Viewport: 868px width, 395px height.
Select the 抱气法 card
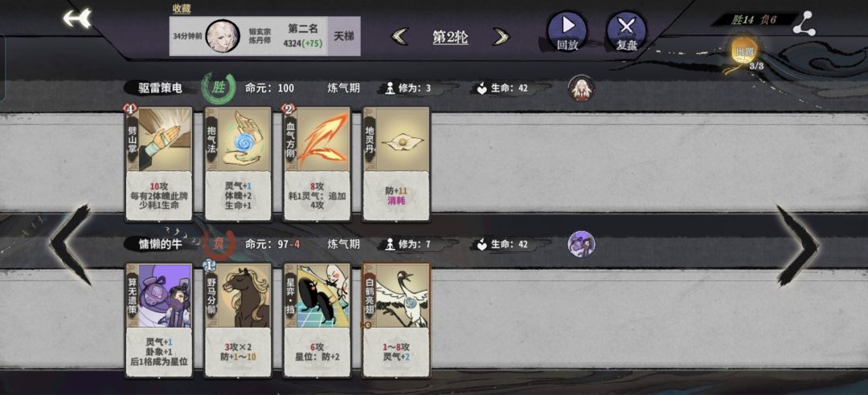(x=238, y=164)
